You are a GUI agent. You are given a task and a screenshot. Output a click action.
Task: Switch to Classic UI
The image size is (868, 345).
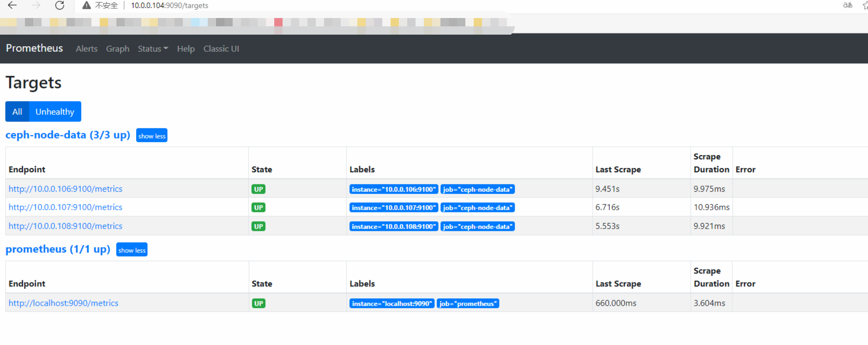point(221,48)
